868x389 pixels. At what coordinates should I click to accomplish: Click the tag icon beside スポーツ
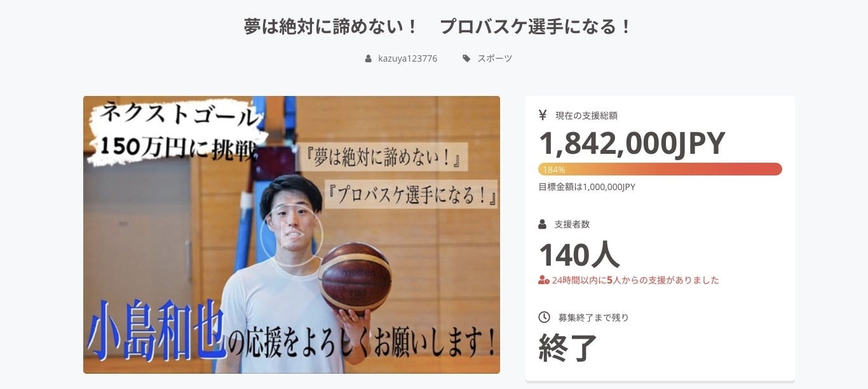[x=466, y=58]
